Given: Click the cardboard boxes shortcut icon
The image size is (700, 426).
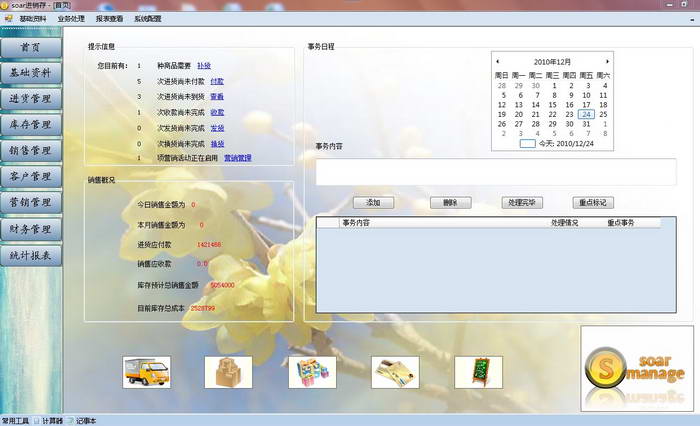Looking at the screenshot, I should pos(229,372).
